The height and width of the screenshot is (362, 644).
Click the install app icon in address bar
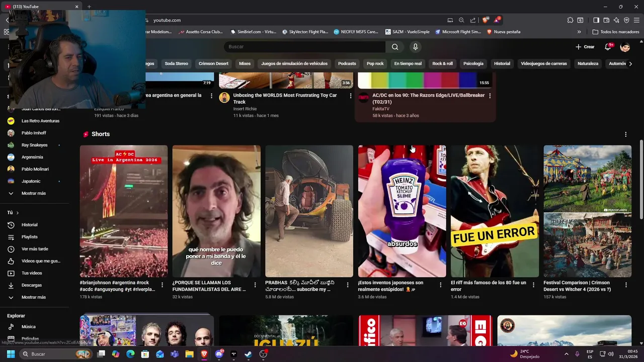click(x=450, y=20)
